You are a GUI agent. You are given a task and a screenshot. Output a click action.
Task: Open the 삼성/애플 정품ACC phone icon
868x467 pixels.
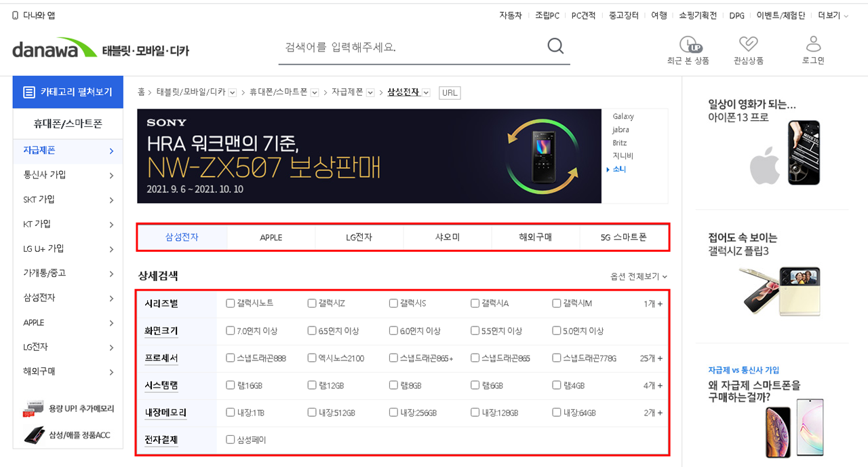pyautogui.click(x=35, y=434)
